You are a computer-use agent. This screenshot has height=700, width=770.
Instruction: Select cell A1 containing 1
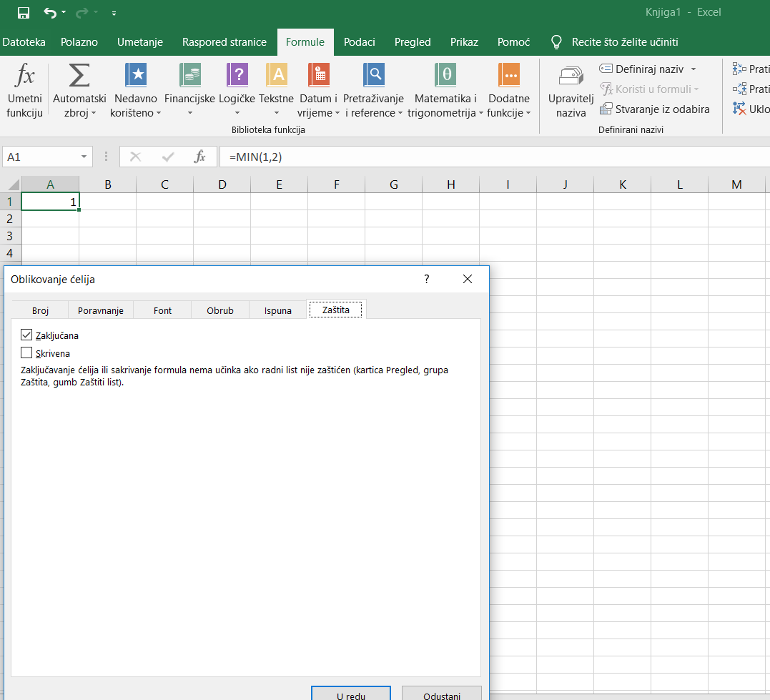[50, 202]
